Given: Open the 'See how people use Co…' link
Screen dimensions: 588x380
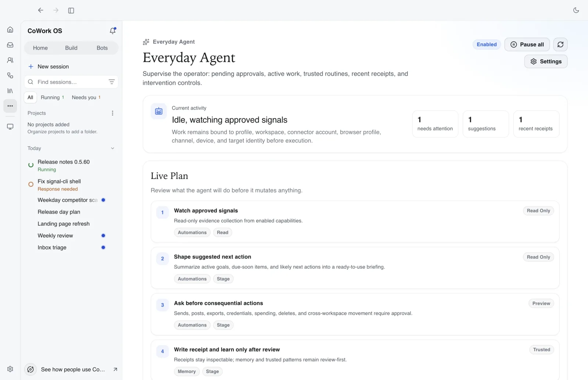Looking at the screenshot, I should click(x=71, y=369).
